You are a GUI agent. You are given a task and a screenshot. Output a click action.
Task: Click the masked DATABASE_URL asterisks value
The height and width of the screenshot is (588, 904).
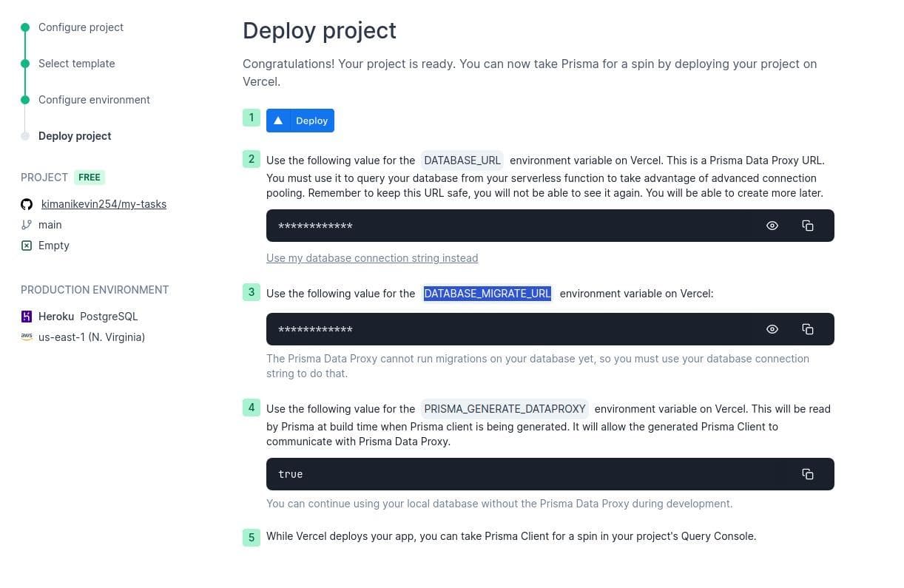315,226
